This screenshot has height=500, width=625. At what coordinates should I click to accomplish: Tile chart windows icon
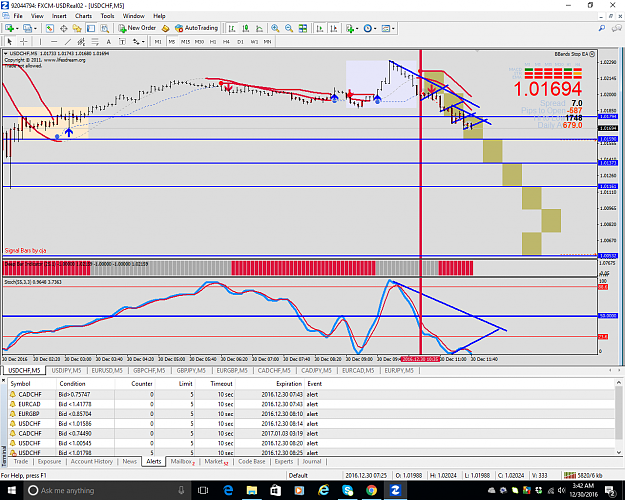(303, 28)
